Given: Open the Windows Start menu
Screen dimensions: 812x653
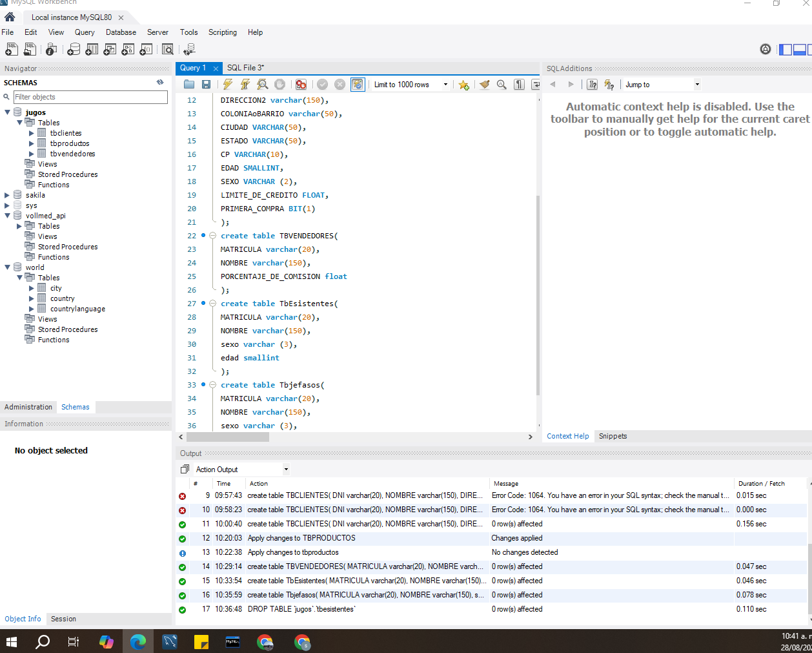Looking at the screenshot, I should click(x=11, y=641).
